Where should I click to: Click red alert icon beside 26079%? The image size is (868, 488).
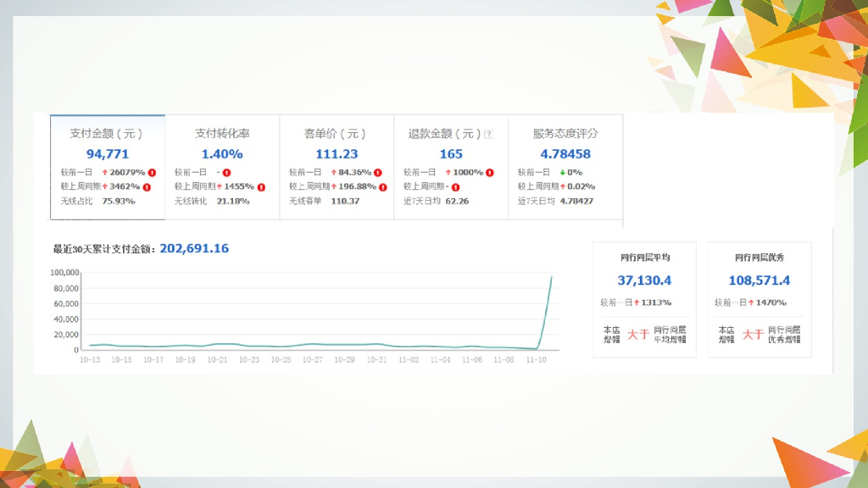[x=152, y=172]
